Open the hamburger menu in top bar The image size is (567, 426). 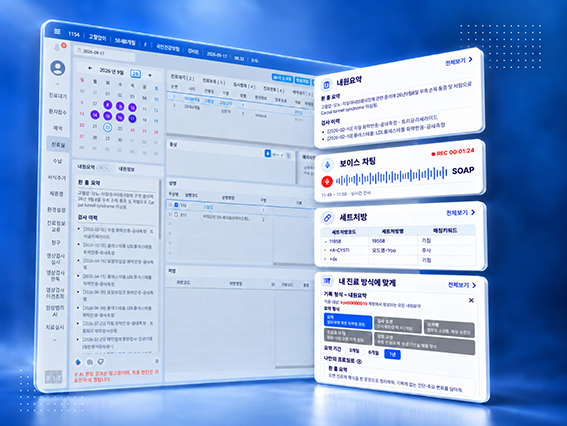(57, 31)
